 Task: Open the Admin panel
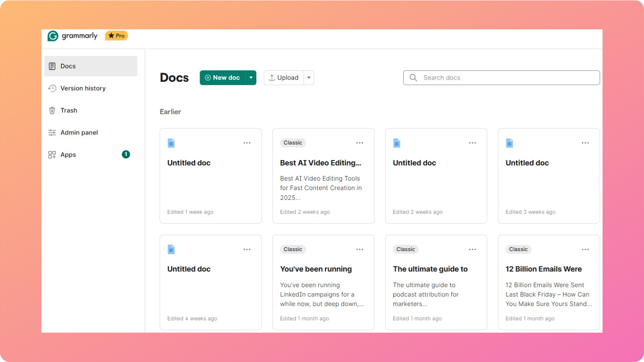pyautogui.click(x=79, y=132)
